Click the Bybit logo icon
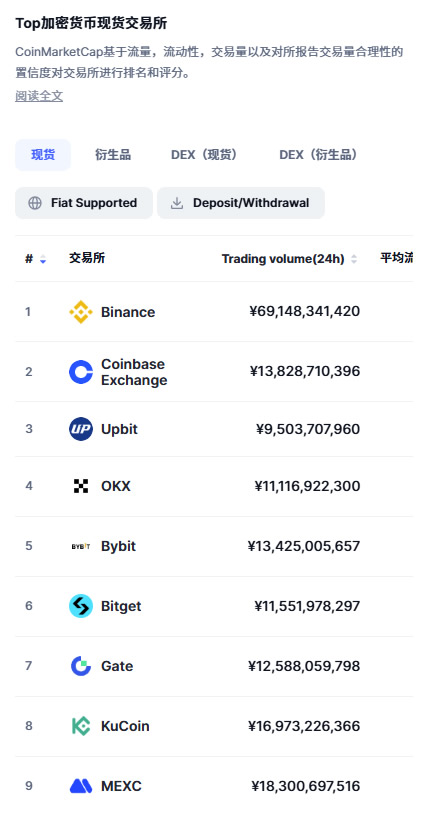429x816 pixels. tap(81, 546)
